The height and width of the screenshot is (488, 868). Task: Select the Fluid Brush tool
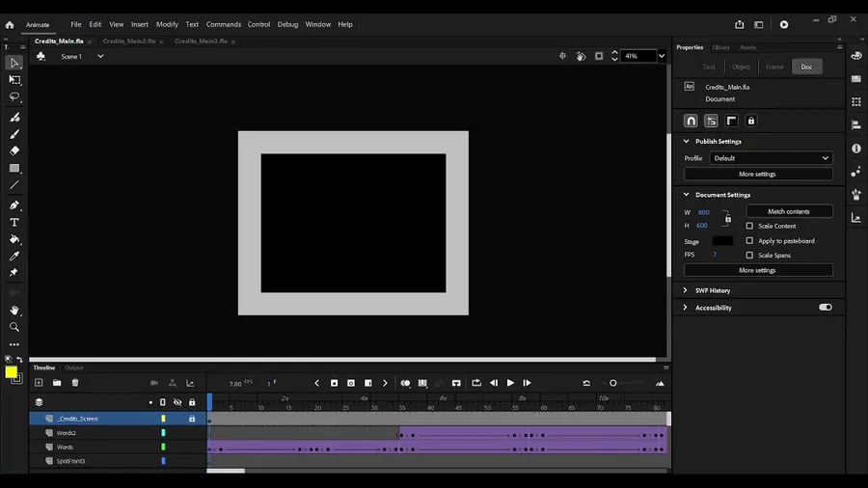point(14,118)
